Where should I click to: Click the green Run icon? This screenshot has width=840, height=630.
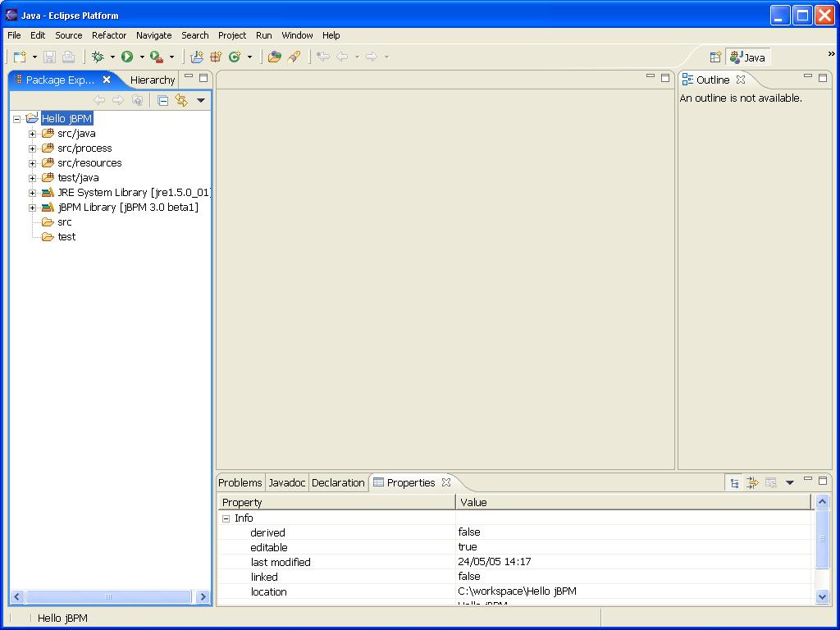[x=127, y=57]
